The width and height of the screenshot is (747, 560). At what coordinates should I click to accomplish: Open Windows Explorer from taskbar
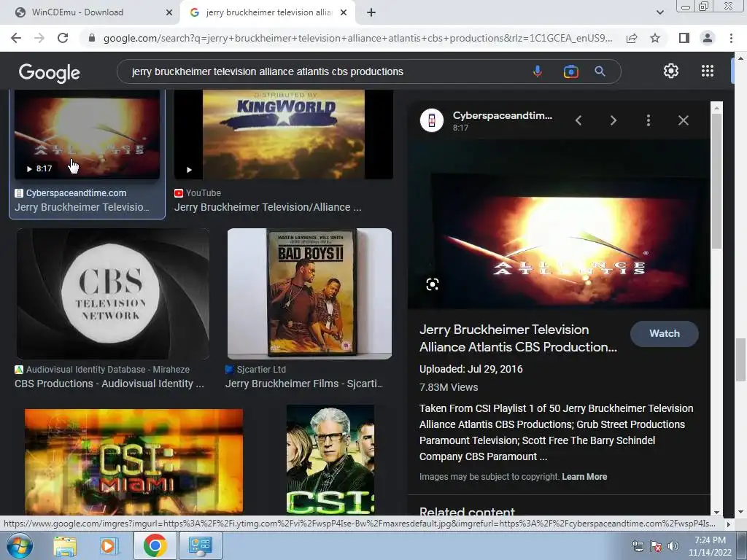(65, 545)
